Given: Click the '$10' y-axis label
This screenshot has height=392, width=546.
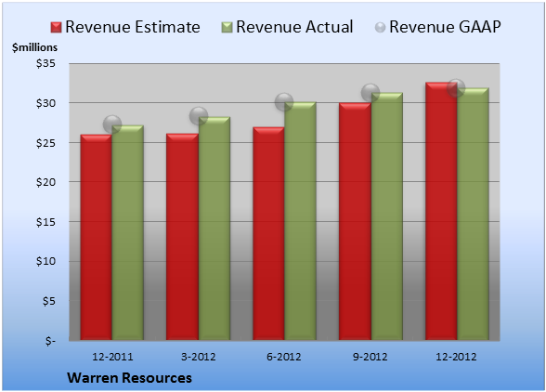Looking at the screenshot, I should click(45, 261).
